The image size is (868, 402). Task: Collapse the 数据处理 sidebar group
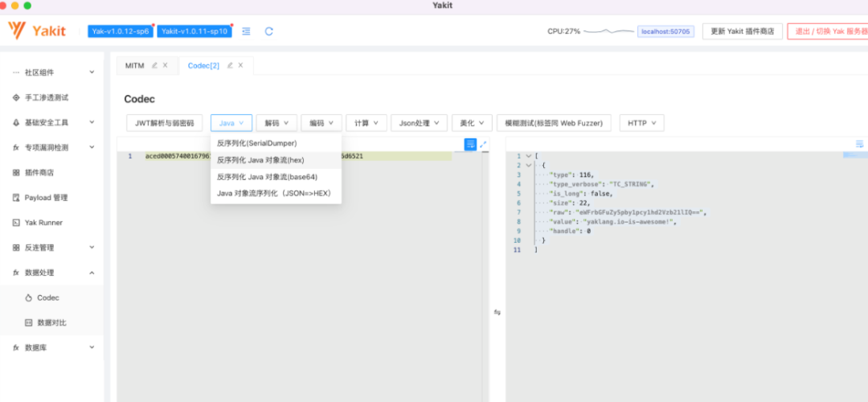coord(92,273)
